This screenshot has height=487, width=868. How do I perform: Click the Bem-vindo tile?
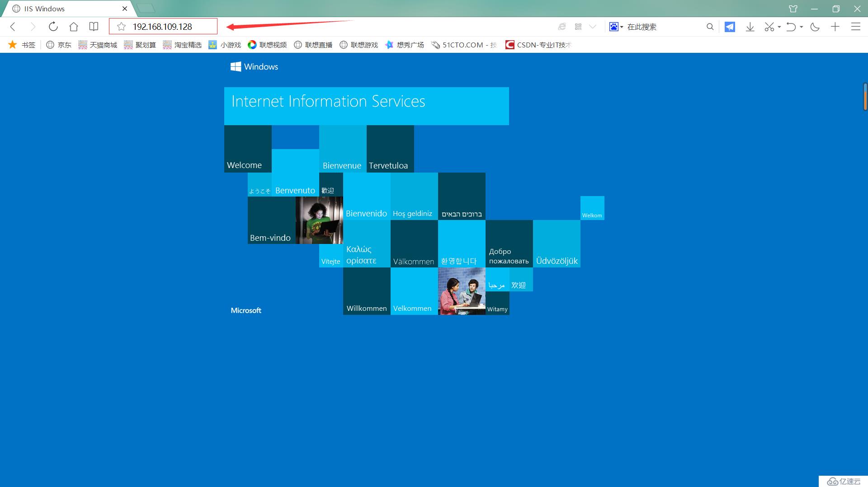click(271, 220)
